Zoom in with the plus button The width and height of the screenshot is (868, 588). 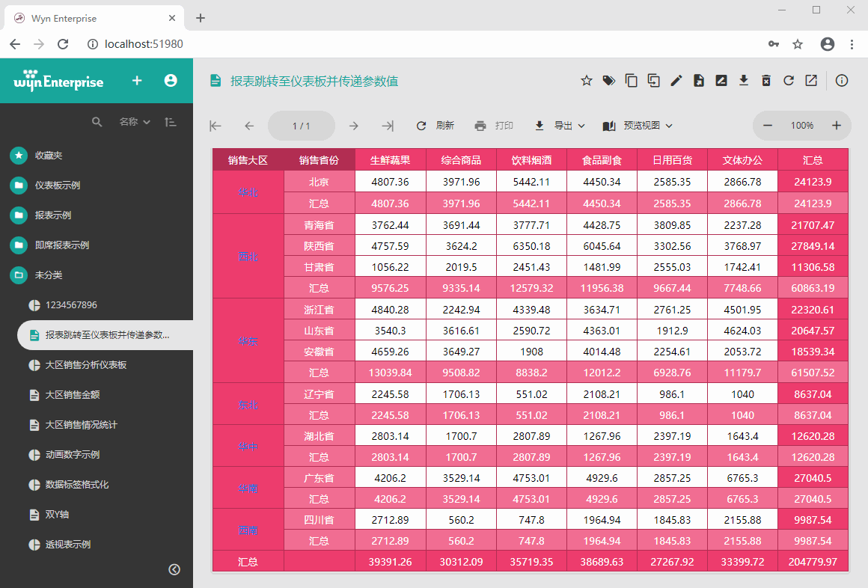pos(837,126)
